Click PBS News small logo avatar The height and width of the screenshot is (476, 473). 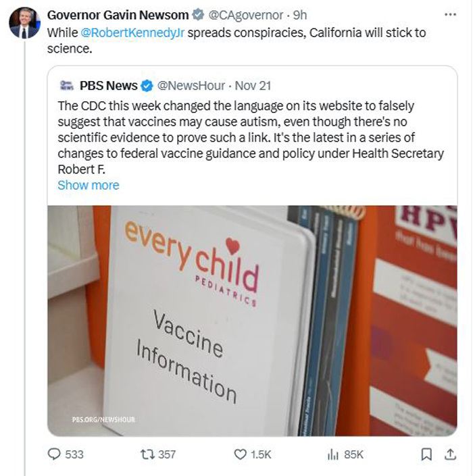tap(66, 86)
